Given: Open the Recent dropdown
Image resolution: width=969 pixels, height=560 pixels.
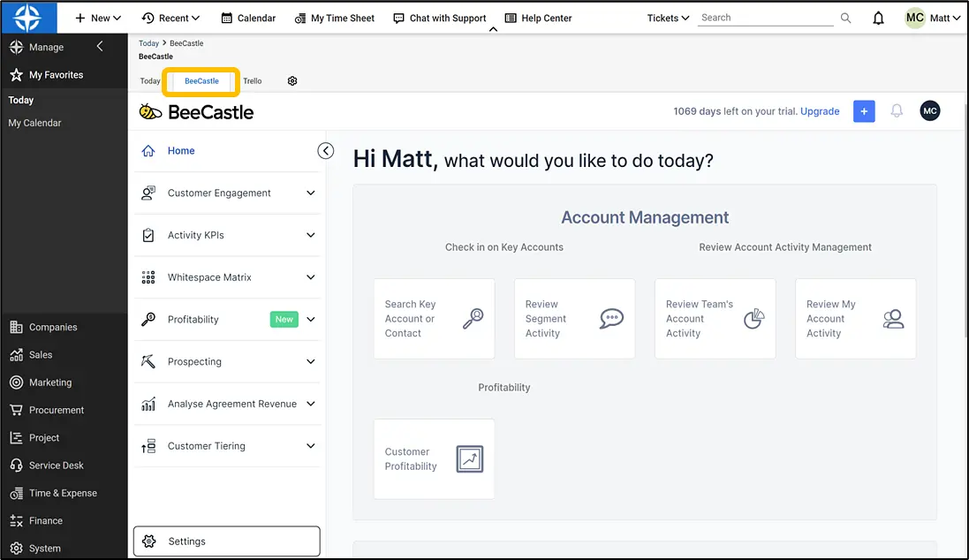Looking at the screenshot, I should pos(170,18).
